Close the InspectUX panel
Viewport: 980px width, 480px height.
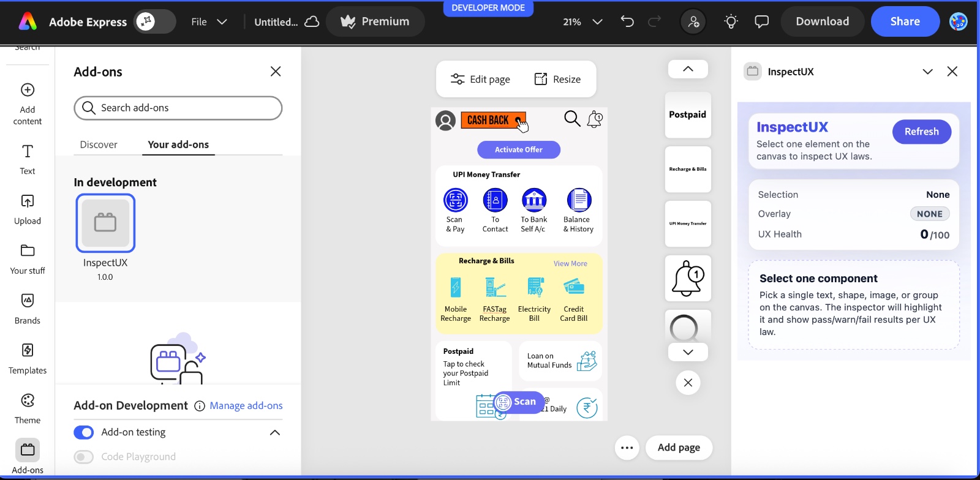click(x=952, y=72)
